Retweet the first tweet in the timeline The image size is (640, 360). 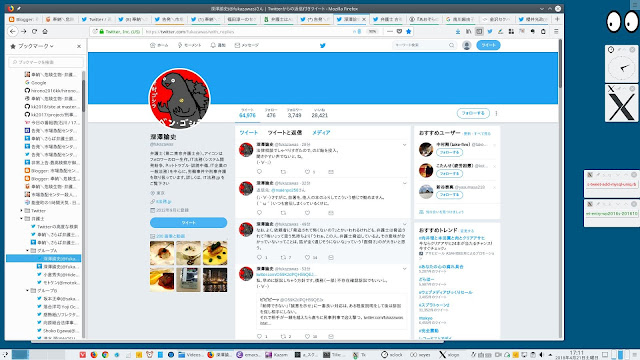tap(283, 172)
